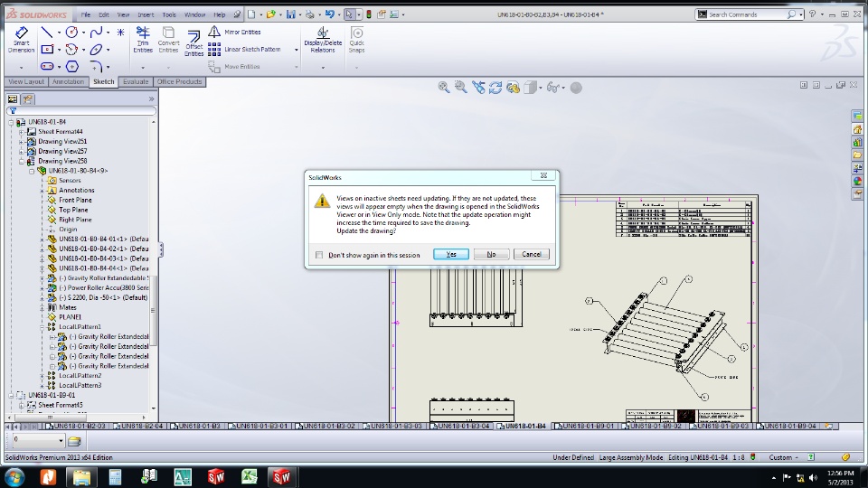This screenshot has width=868, height=488.
Task: Expand the Mates folder node
Action: [x=42, y=307]
